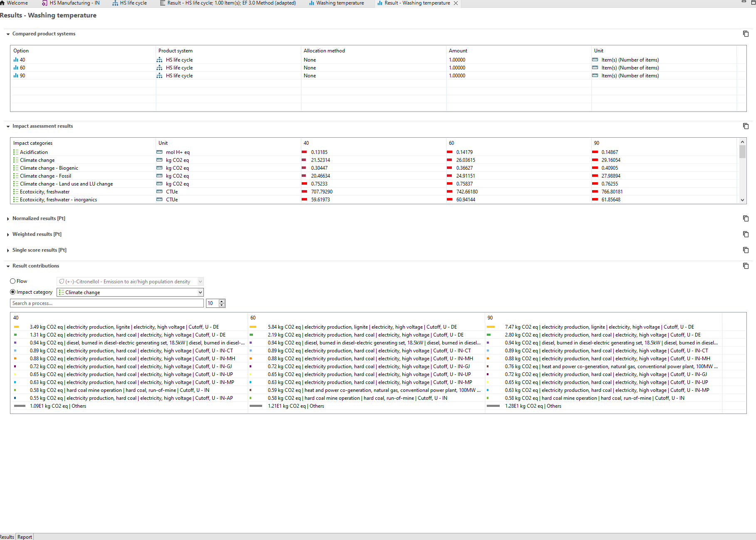
Task: Open the Climate change impact category dropdown
Action: (200, 292)
